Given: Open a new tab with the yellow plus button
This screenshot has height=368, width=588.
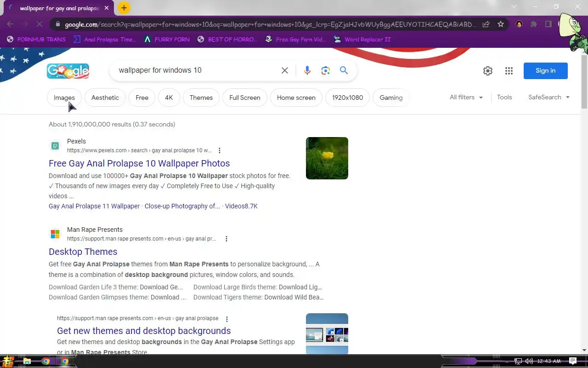Looking at the screenshot, I should [124, 8].
